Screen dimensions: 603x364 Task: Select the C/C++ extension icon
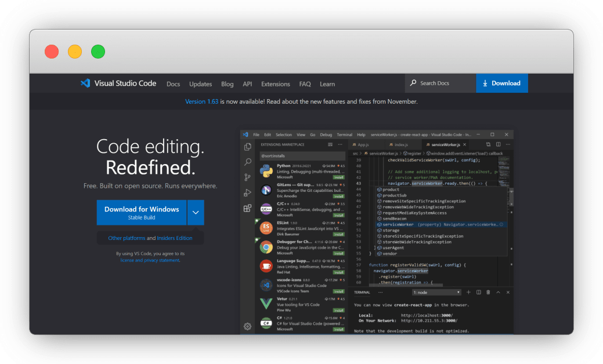point(266,209)
